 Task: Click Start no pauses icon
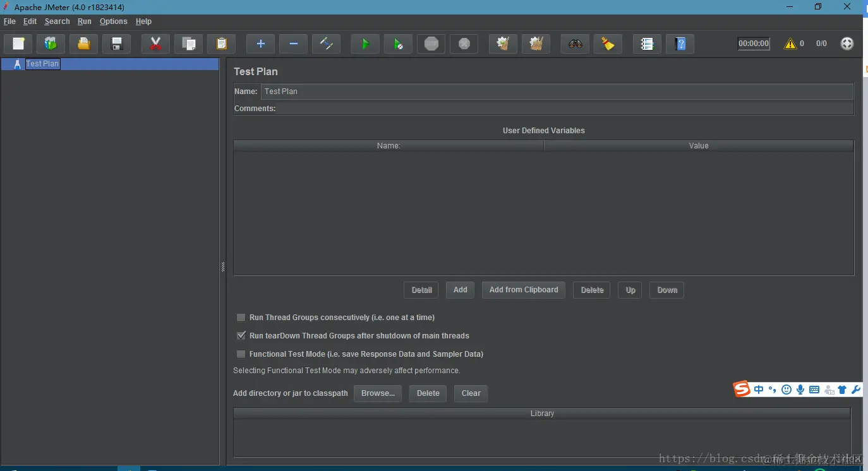click(x=398, y=44)
